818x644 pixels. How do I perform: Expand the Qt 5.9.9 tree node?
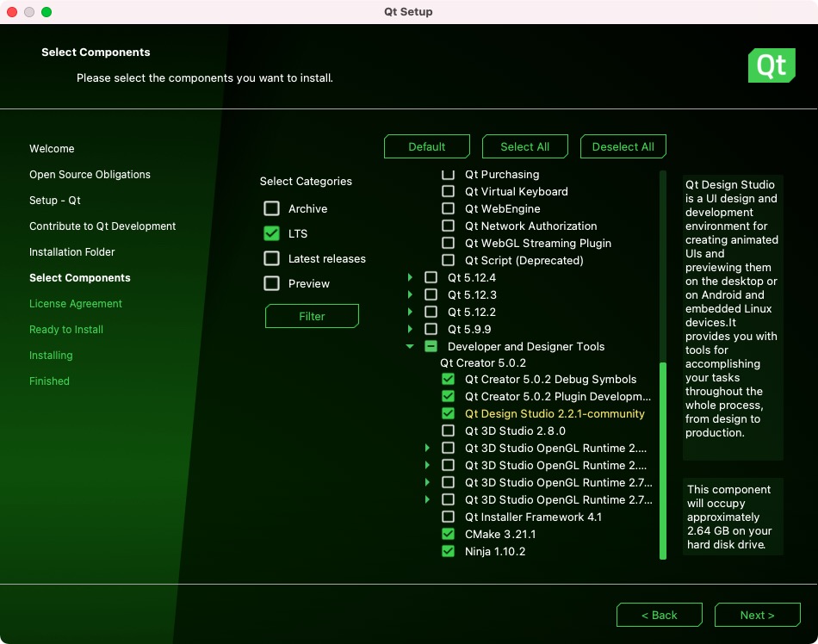click(x=410, y=329)
